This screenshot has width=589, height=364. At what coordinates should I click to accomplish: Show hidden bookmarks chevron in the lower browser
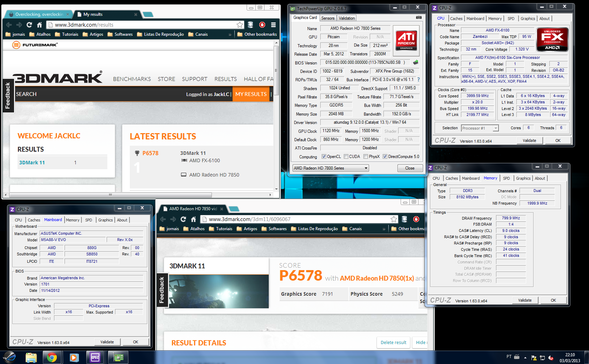pos(384,229)
